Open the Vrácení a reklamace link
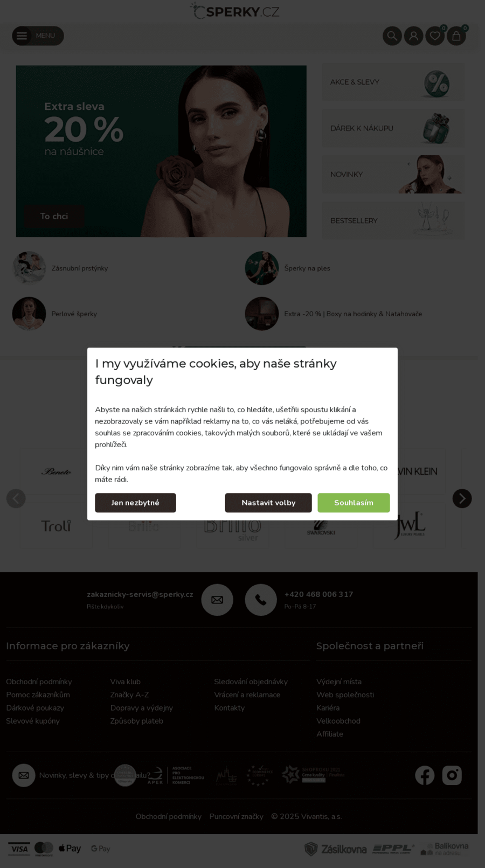Viewport: 485px width, 868px height. (x=247, y=695)
